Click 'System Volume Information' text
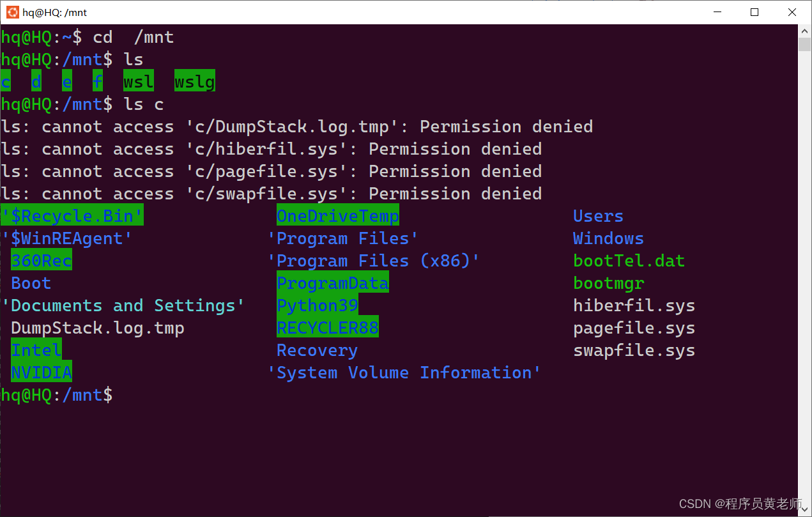Screen dimensions: 812x517 click(x=404, y=372)
